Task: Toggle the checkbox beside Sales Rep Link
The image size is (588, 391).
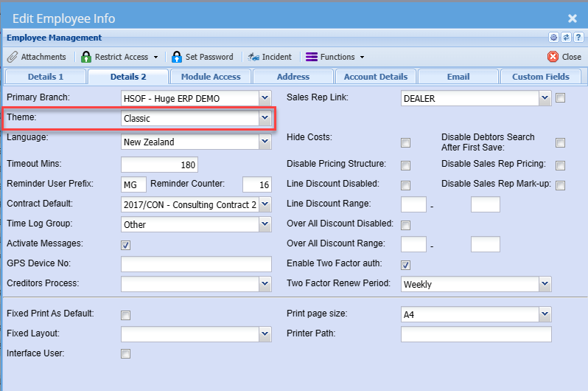Action: point(560,98)
